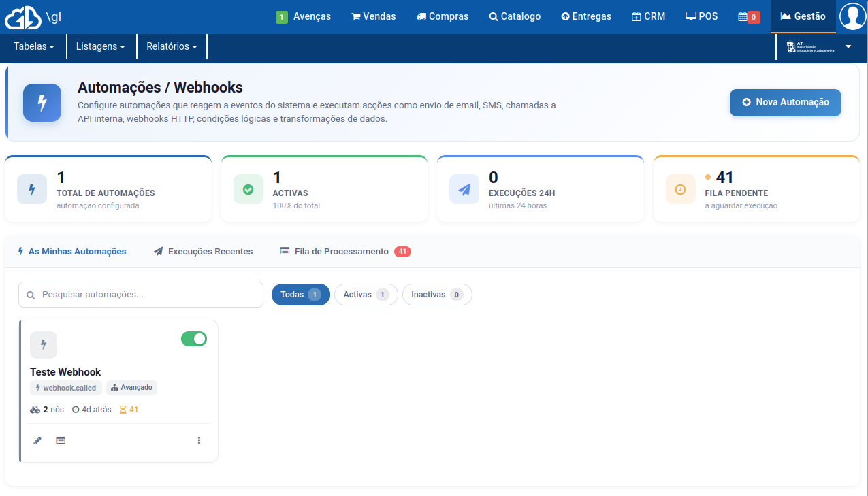868x496 pixels.
Task: Select the Todas filter pill
Action: pos(301,295)
